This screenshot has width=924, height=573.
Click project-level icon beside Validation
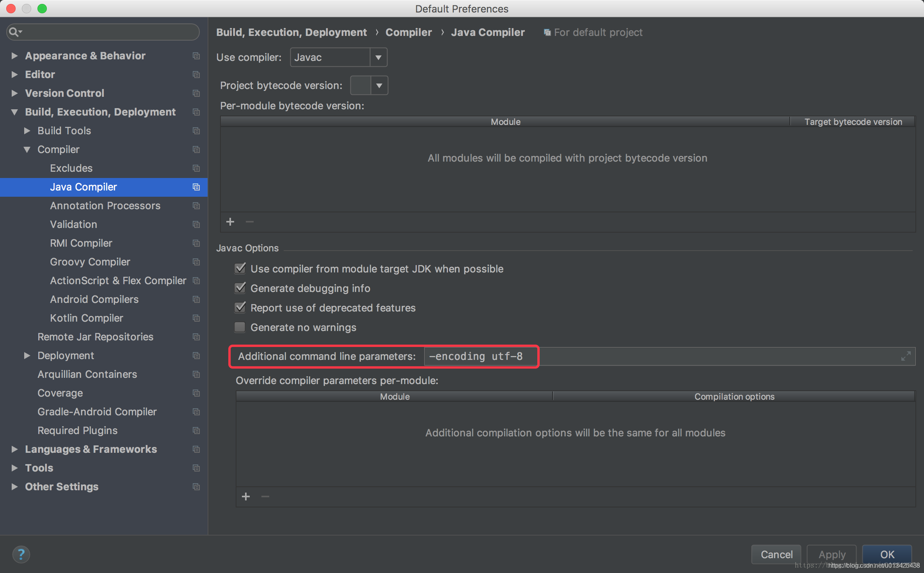coord(196,224)
